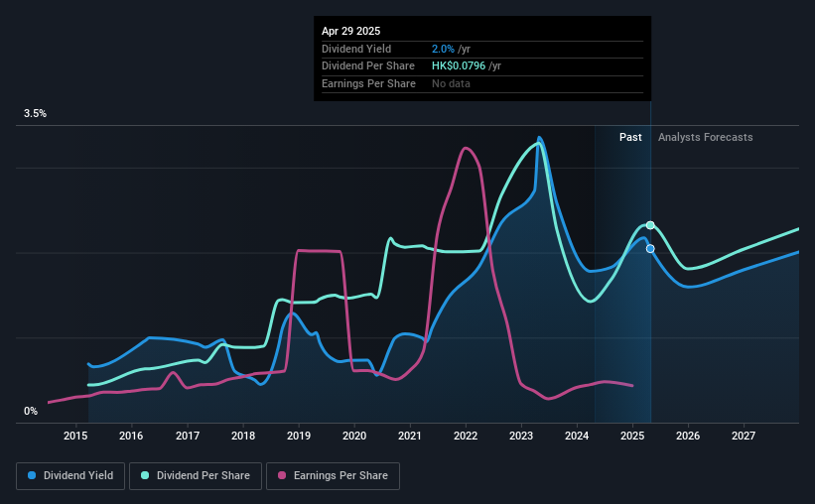Click the 0% y-axis label
This screenshot has height=504, width=815.
pos(31,411)
